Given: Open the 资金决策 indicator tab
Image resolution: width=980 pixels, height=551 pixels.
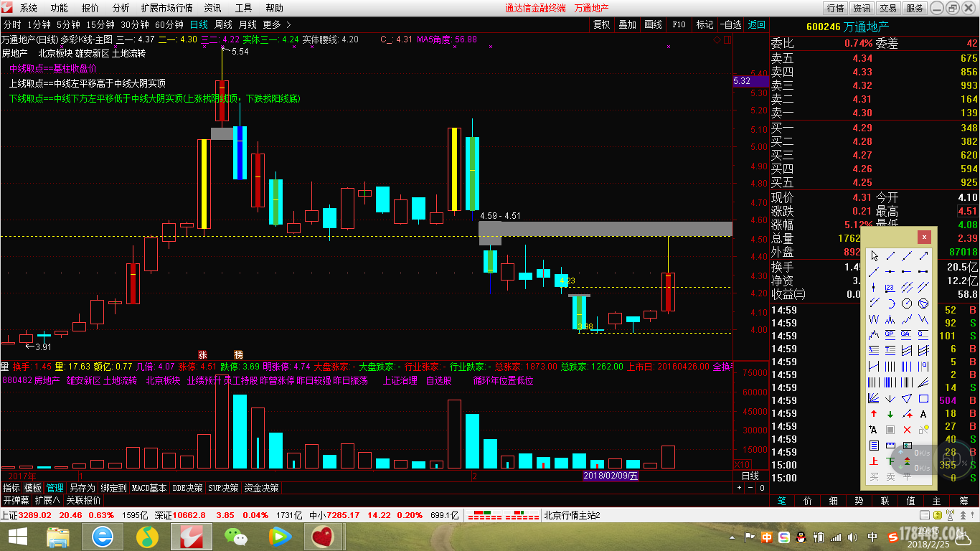Looking at the screenshot, I should pos(261,488).
